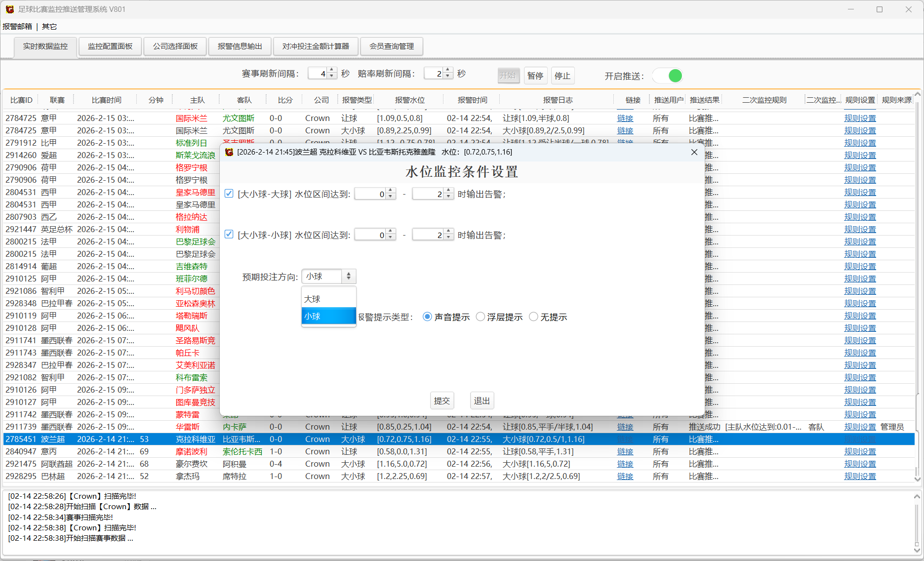Click 大球 upper bound input field

tap(428, 194)
